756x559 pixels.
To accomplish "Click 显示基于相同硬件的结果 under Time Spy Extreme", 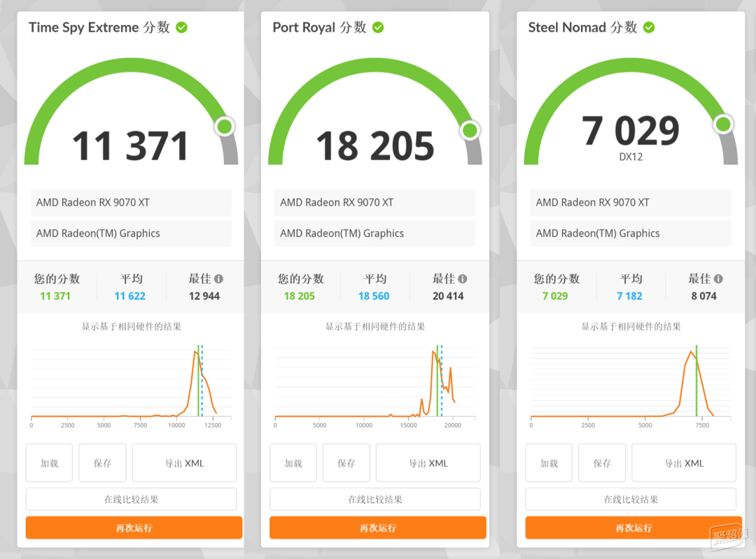I will pos(131,326).
